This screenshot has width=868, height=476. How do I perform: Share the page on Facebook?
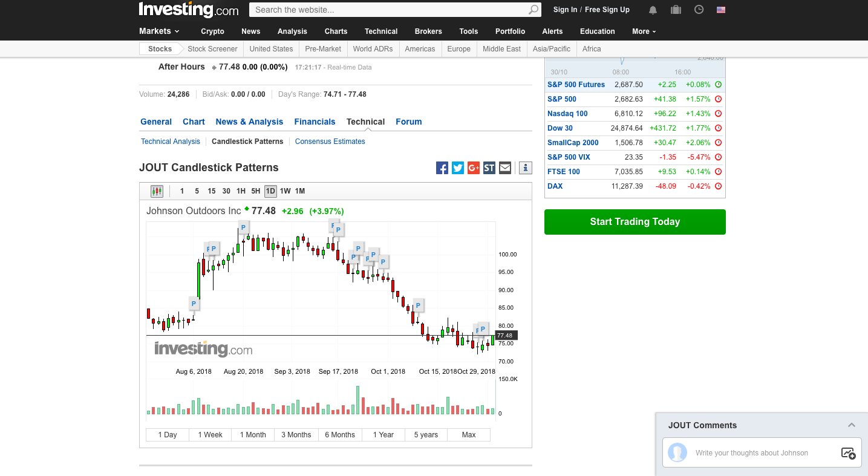point(442,168)
